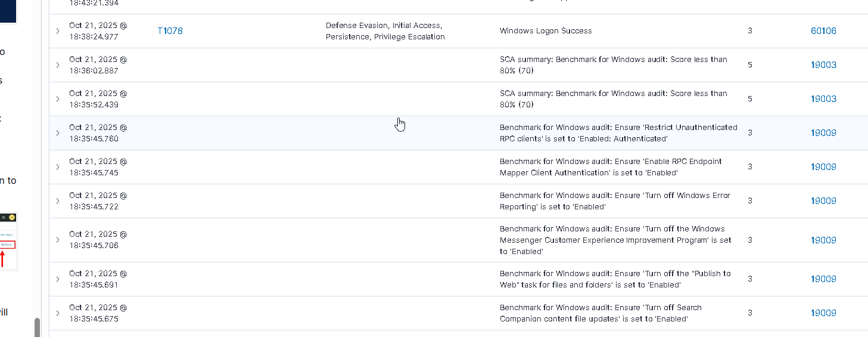The height and width of the screenshot is (337, 868).
Task: Expand the Turn off Windows Error Reporting row
Action: tap(58, 201)
